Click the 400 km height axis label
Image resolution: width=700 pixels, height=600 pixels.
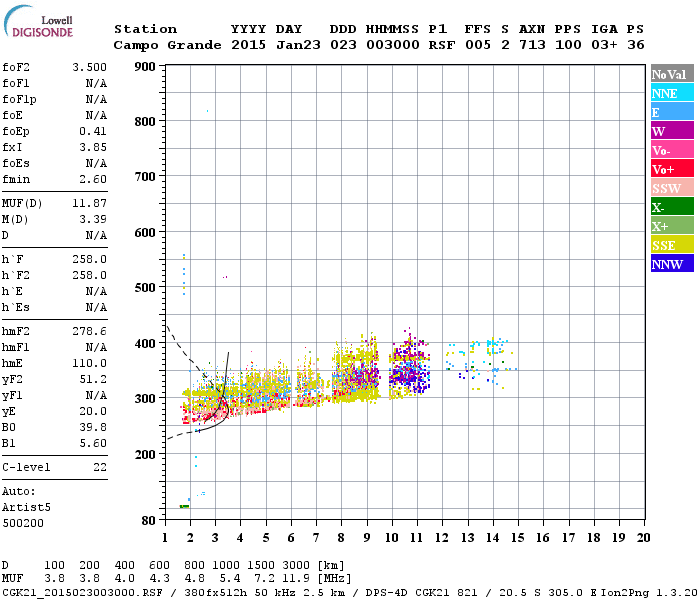tap(145, 344)
